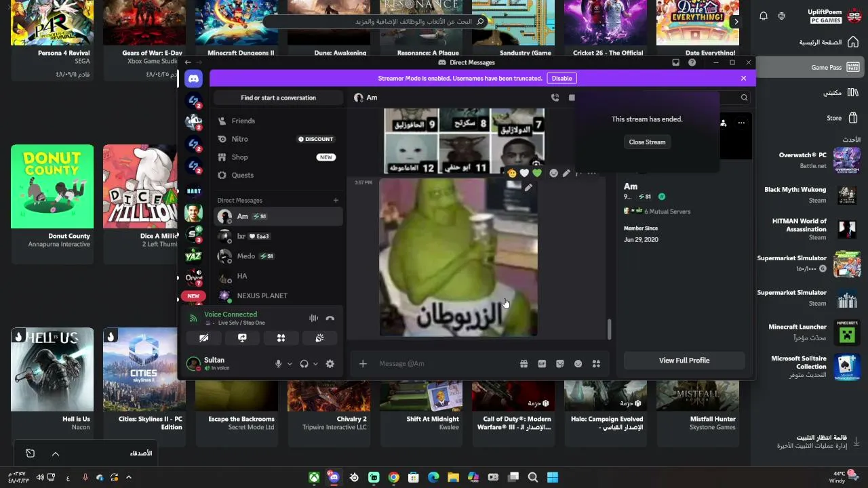Open the Discord inbox icon in title bar
This screenshot has width=868, height=488.
coord(675,62)
